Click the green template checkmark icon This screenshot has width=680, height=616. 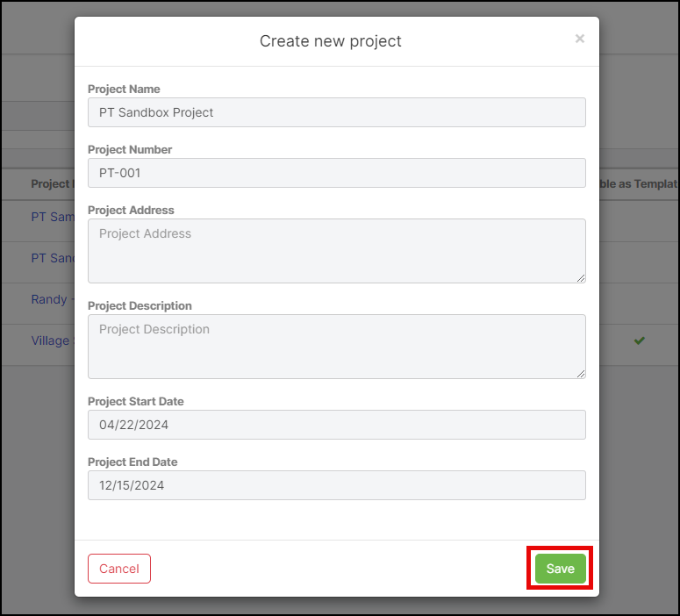(640, 340)
